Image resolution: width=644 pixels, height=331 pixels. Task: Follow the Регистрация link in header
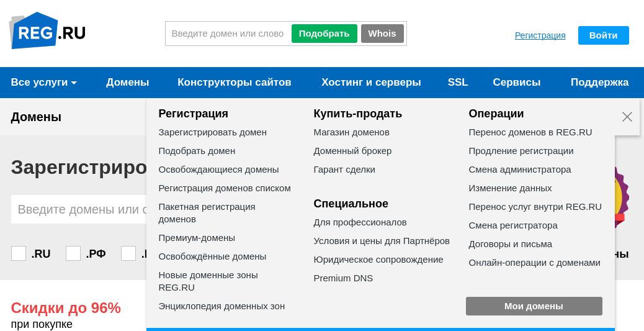[540, 35]
